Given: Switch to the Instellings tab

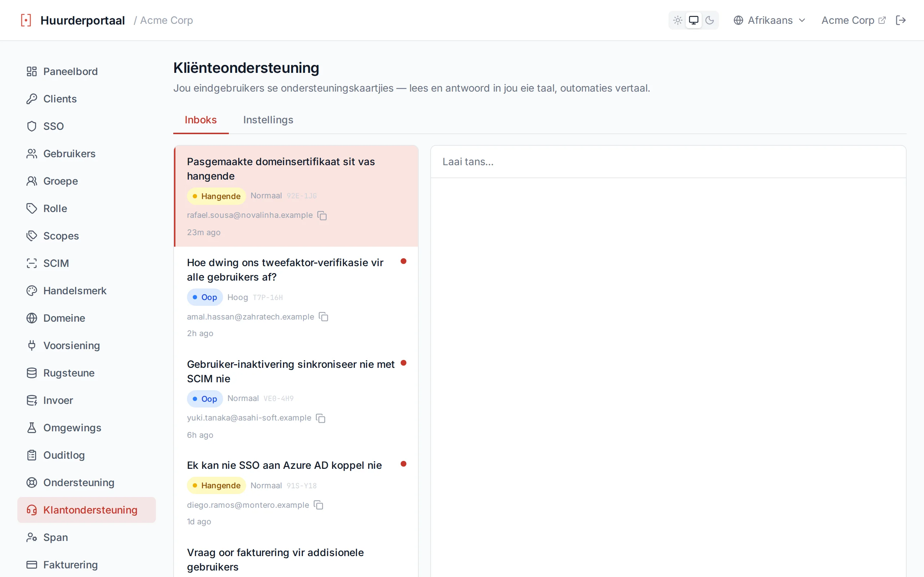Looking at the screenshot, I should 268,120.
